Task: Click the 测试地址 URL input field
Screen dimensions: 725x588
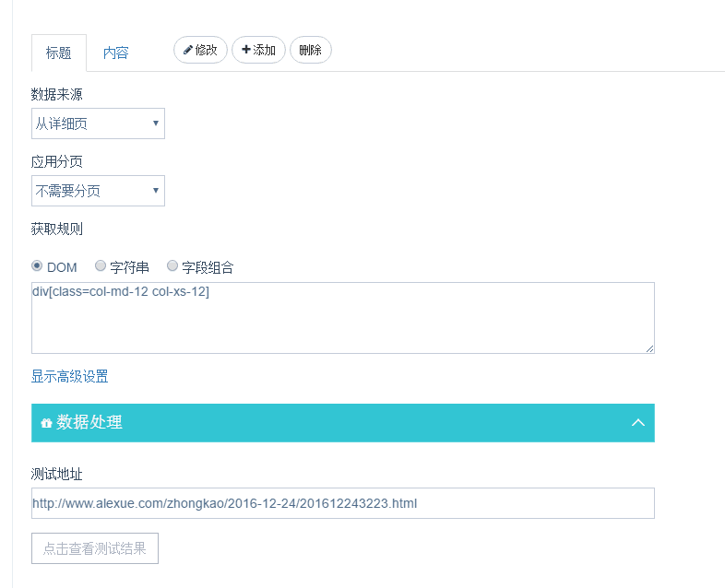Action: [343, 503]
